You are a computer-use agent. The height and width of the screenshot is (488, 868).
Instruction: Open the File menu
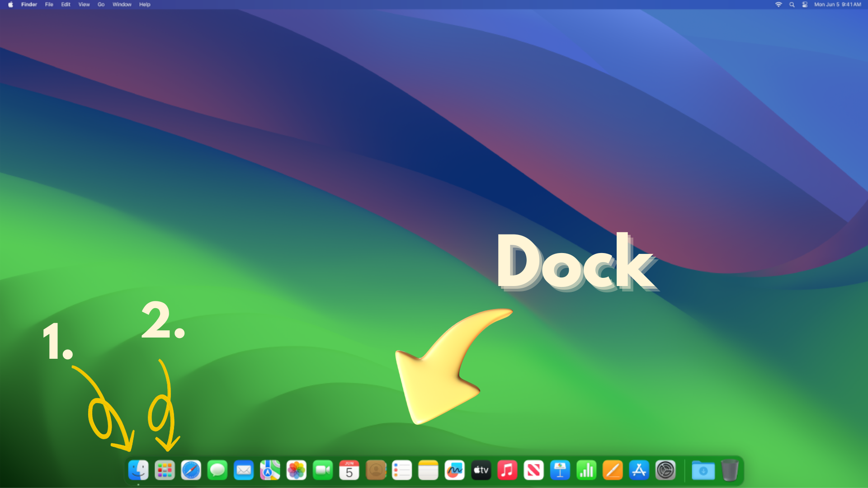pos(49,5)
